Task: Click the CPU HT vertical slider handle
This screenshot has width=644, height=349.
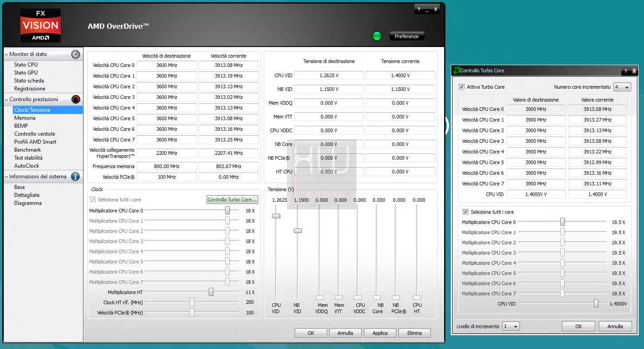Action: click(x=417, y=298)
